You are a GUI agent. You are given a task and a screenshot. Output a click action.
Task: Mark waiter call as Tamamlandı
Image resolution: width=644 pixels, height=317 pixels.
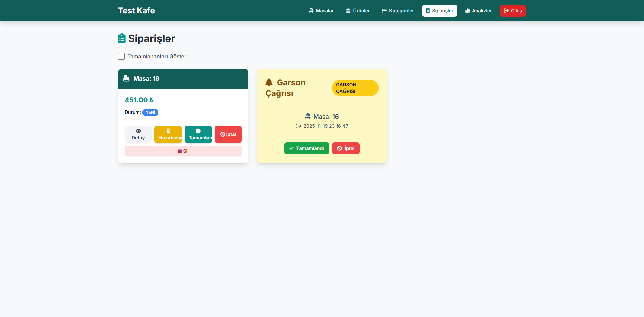307,148
